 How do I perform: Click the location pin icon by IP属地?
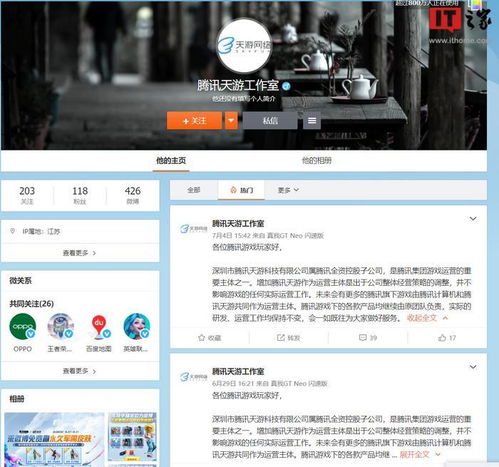pyautogui.click(x=12, y=231)
